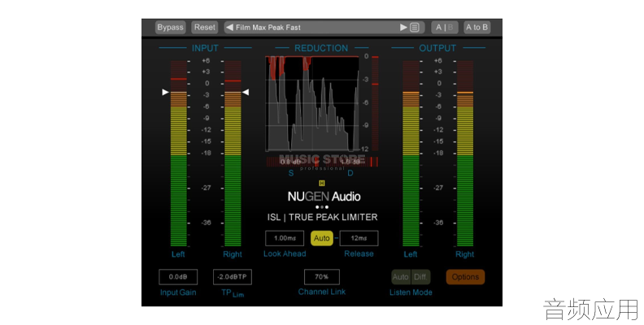Click the ISL | TRUE PEAK LIMITER title

(x=323, y=218)
